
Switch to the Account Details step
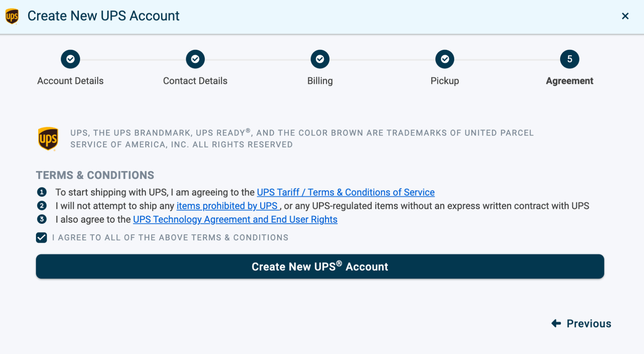[70, 81]
